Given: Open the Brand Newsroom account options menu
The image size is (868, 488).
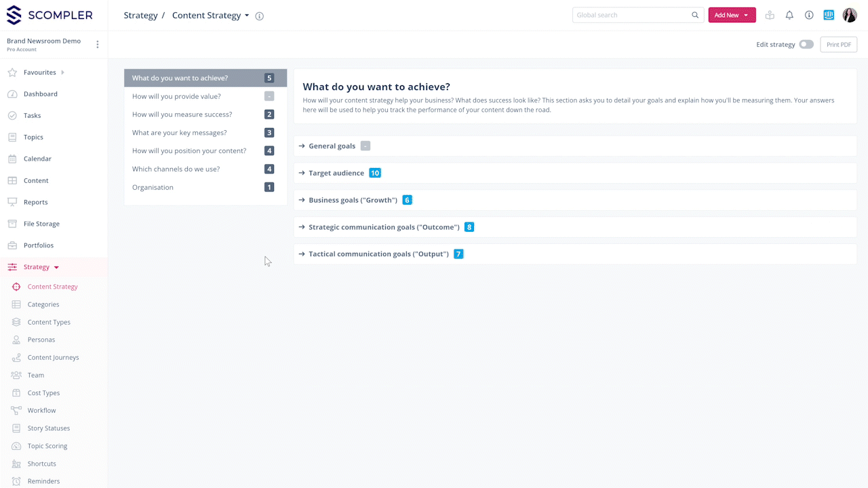Looking at the screenshot, I should coord(97,45).
